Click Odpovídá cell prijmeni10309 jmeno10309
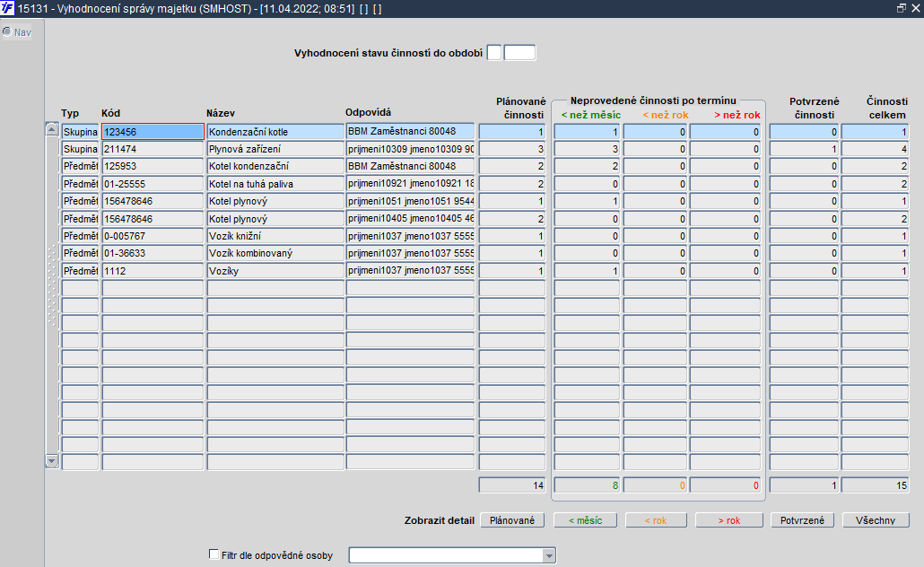Image resolution: width=924 pixels, height=567 pixels. pyautogui.click(x=410, y=149)
